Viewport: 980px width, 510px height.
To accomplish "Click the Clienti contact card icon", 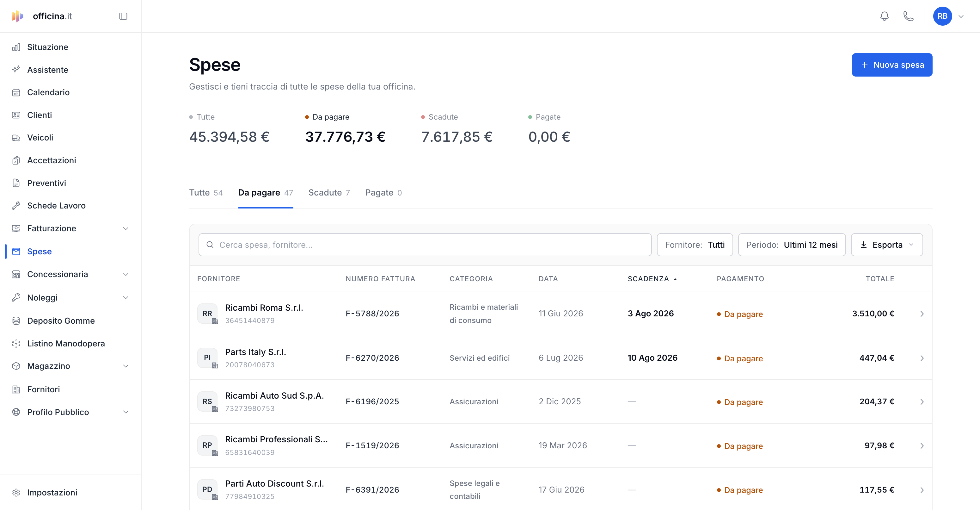I will pos(16,115).
